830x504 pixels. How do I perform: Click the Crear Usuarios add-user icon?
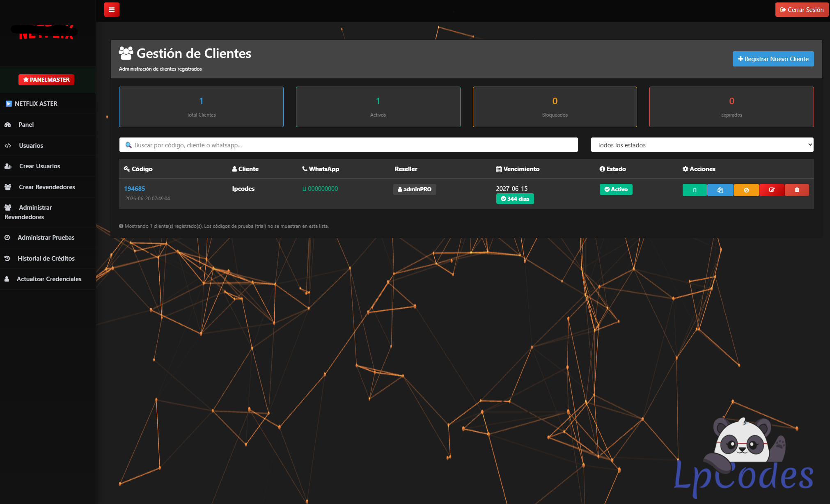point(8,166)
